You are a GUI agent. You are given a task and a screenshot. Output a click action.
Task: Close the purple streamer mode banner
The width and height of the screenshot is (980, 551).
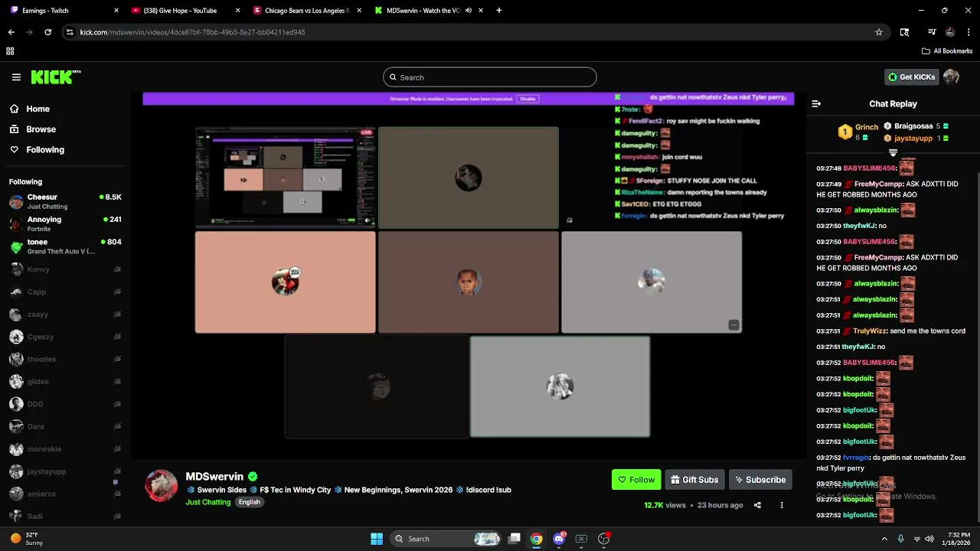point(784,99)
